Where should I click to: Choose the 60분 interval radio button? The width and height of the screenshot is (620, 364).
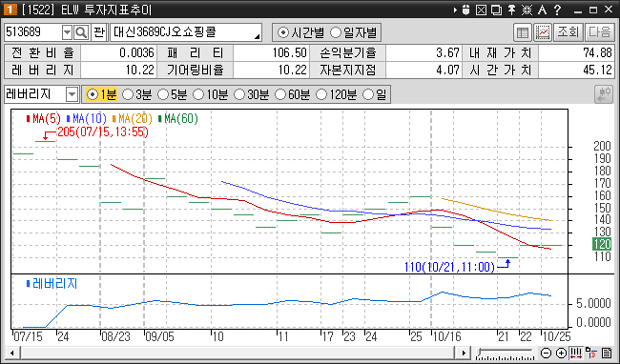pyautogui.click(x=293, y=94)
